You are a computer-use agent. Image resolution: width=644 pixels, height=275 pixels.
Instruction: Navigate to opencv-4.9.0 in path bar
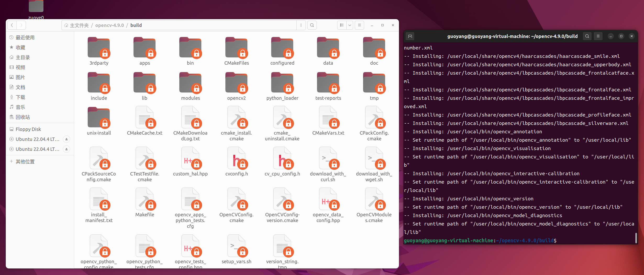pos(109,25)
